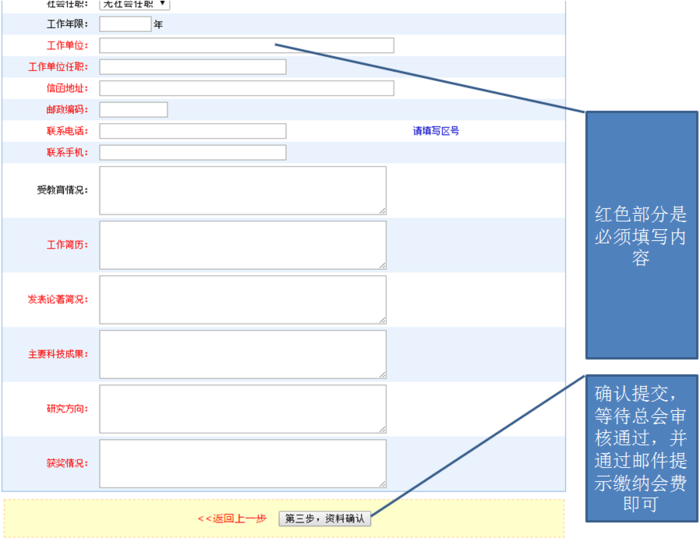Click the 工作单位任职 input field
The width and height of the screenshot is (700, 542).
pos(193,67)
